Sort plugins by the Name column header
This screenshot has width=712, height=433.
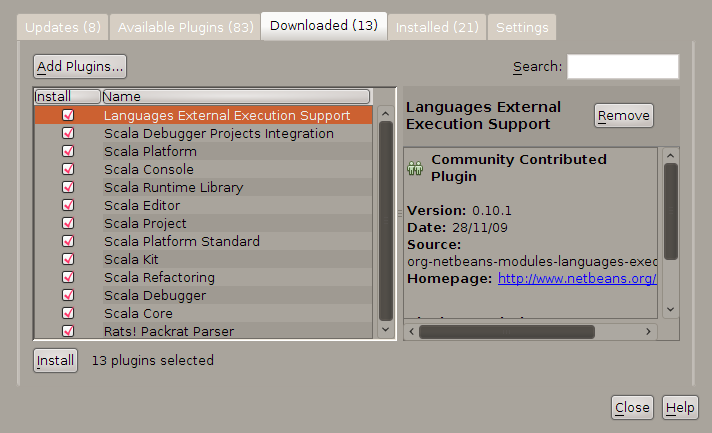click(x=236, y=96)
